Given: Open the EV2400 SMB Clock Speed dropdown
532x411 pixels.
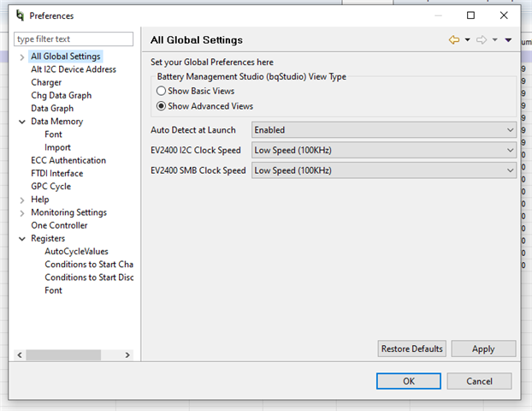Looking at the screenshot, I should pos(384,170).
